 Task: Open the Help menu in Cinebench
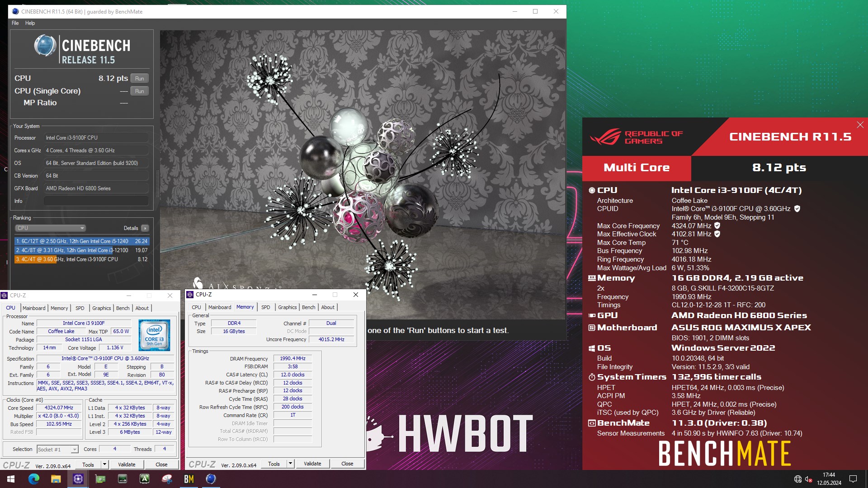[x=30, y=23]
